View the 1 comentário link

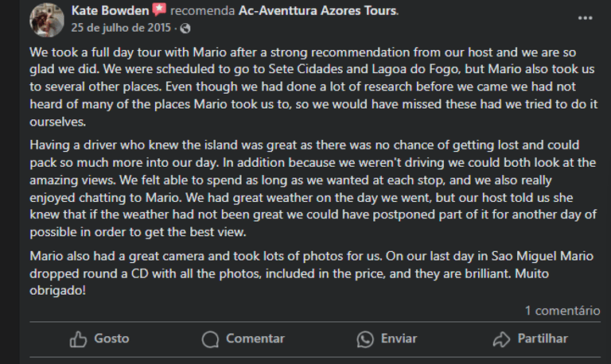[x=562, y=310]
